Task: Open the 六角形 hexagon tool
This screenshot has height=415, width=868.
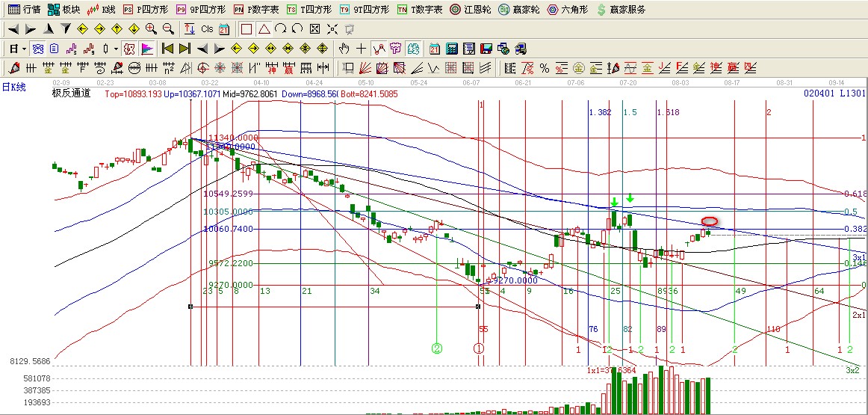Action: (x=568, y=10)
